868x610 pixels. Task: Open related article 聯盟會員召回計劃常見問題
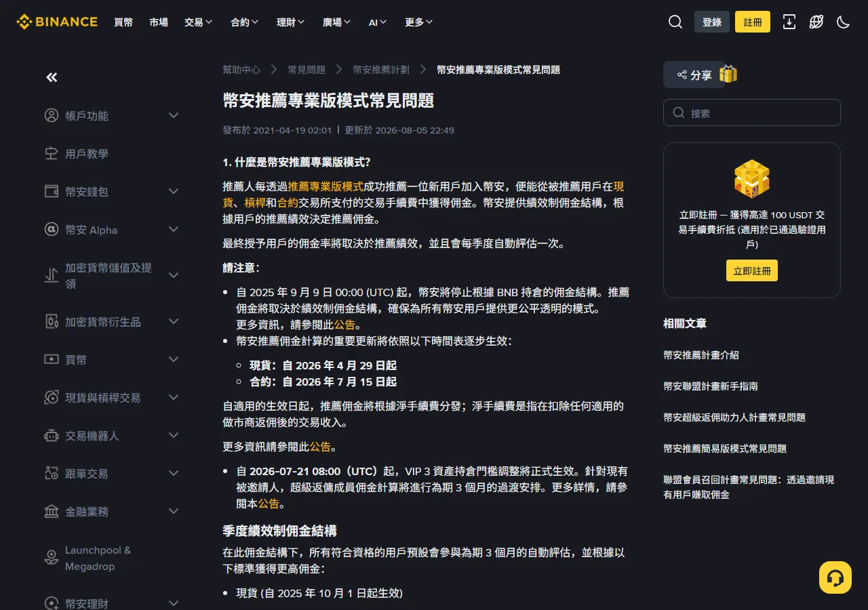coord(749,487)
